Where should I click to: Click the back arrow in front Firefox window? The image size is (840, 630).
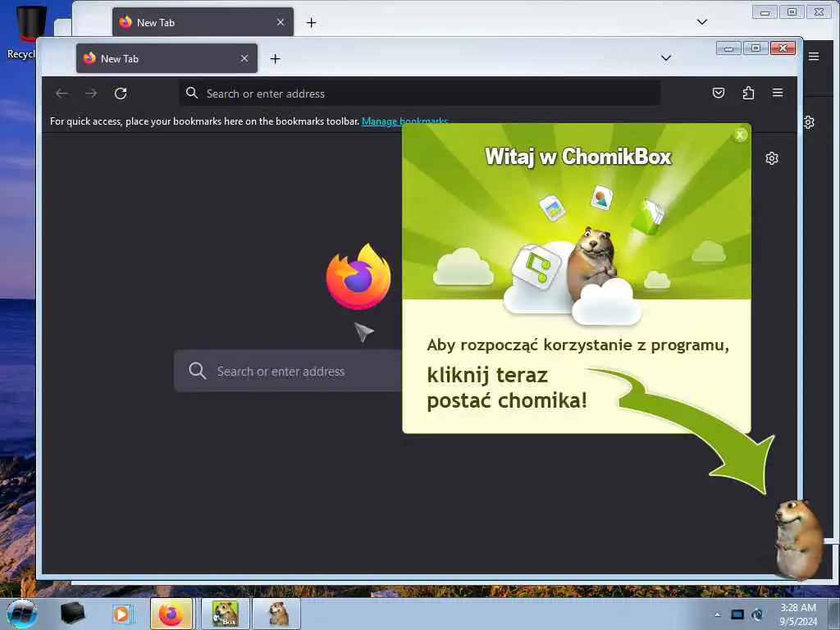point(62,94)
